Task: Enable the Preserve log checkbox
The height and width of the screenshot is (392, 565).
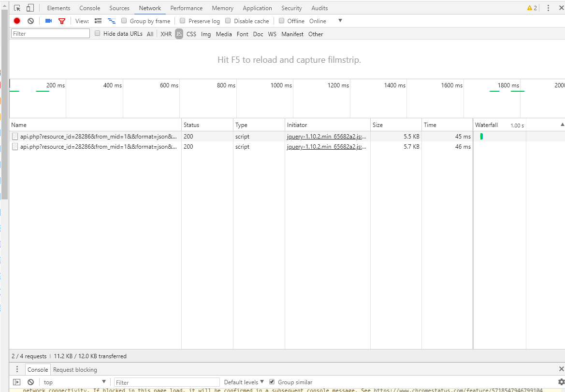Action: tap(183, 21)
